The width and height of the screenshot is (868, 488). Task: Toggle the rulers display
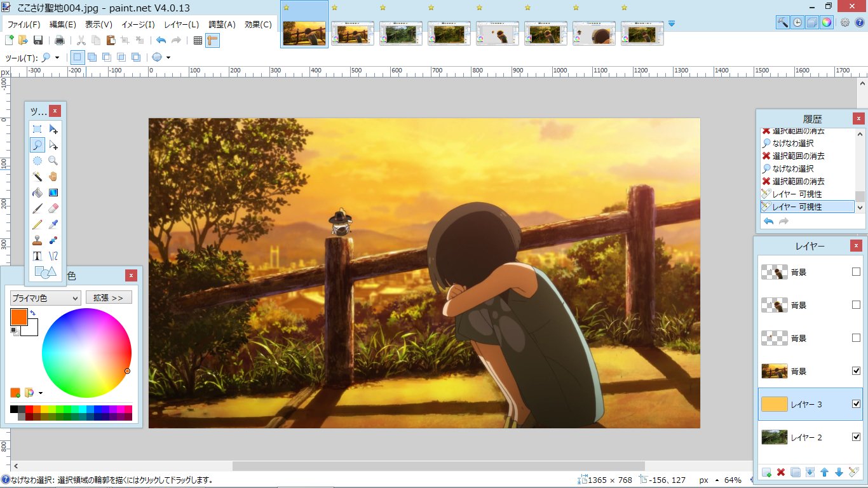click(212, 41)
